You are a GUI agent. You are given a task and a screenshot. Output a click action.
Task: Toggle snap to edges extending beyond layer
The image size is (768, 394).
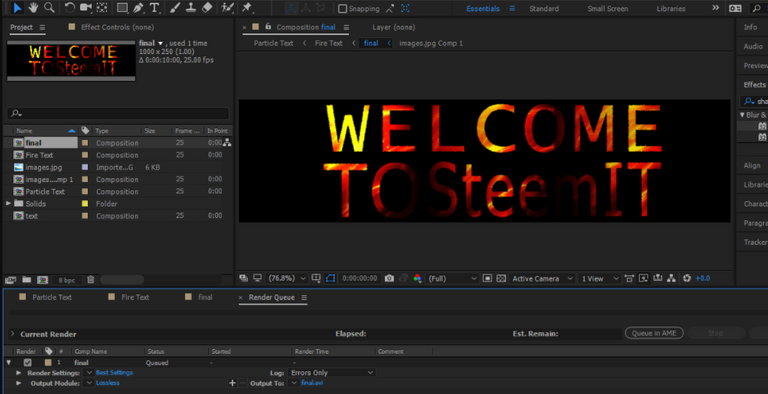tap(390, 8)
